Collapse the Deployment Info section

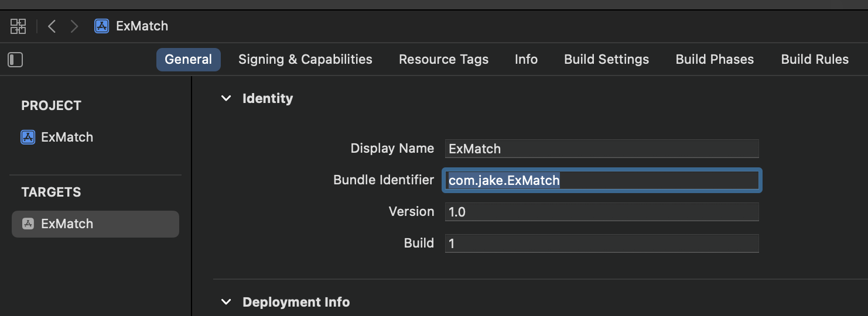[x=226, y=302]
